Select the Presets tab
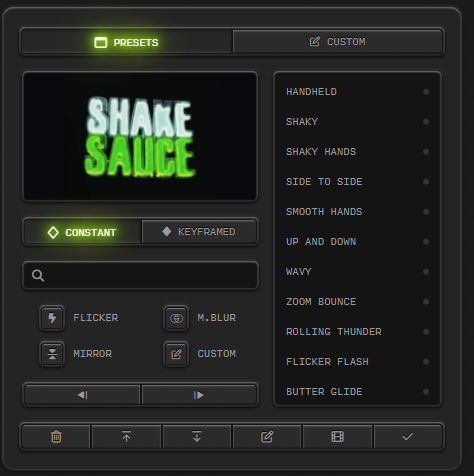 click(x=126, y=42)
